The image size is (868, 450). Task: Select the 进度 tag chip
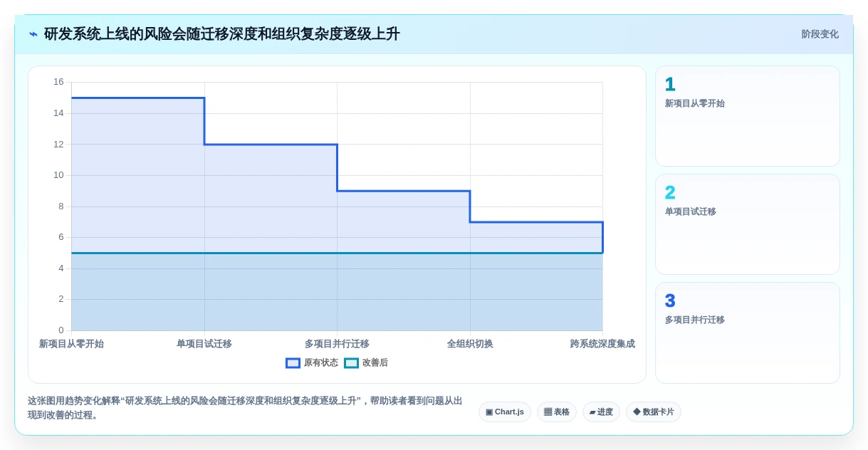coord(601,412)
